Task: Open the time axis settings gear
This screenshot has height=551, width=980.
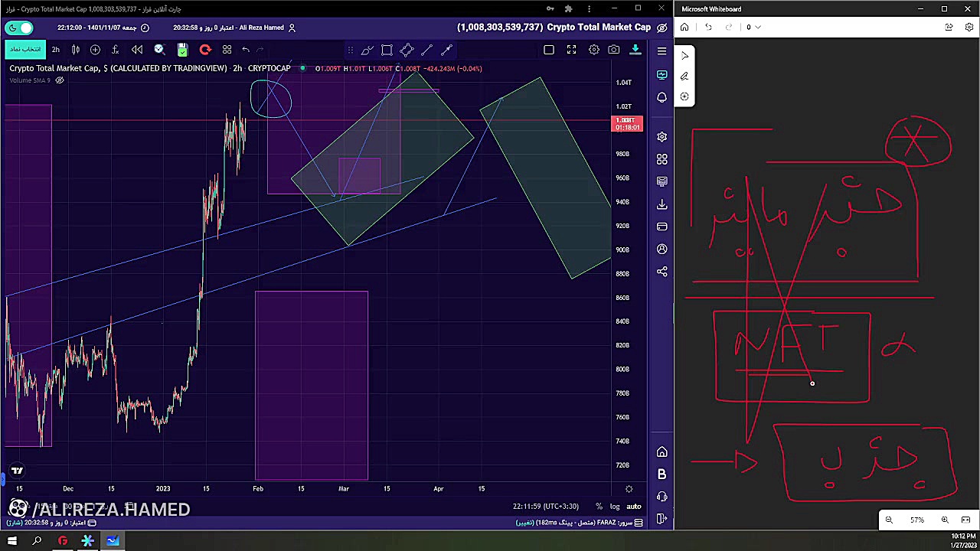Action: [x=629, y=488]
